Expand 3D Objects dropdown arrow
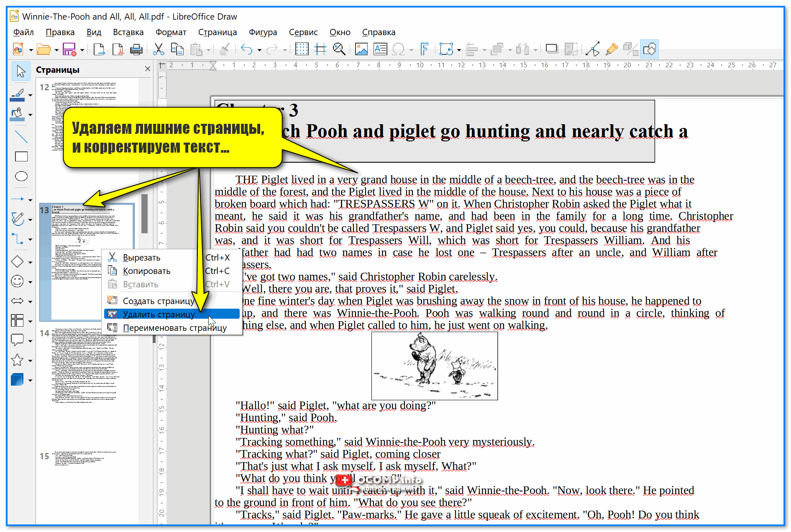This screenshot has height=532, width=791. click(30, 381)
